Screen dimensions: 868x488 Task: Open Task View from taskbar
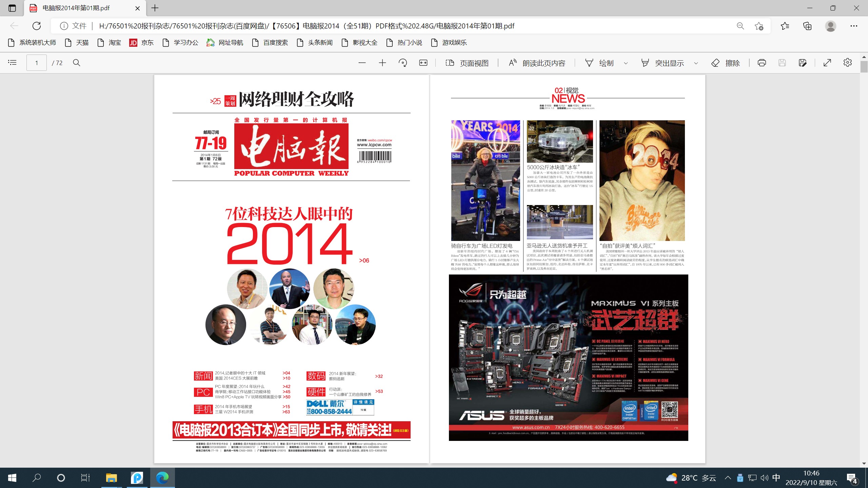[x=85, y=478]
